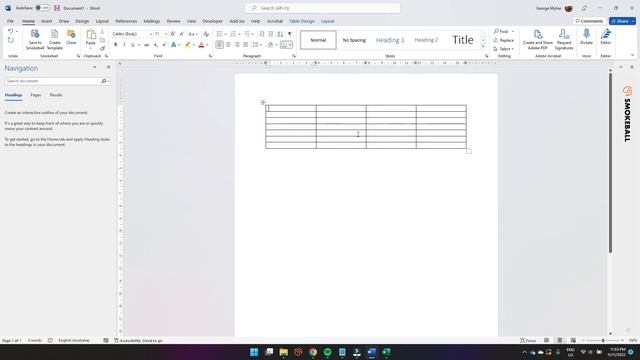Toggle Underline formatting

(x=132, y=45)
